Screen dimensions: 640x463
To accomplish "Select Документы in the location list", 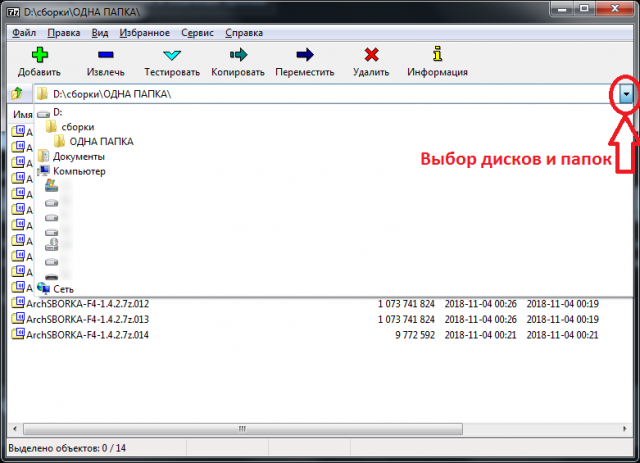I will pos(78,157).
